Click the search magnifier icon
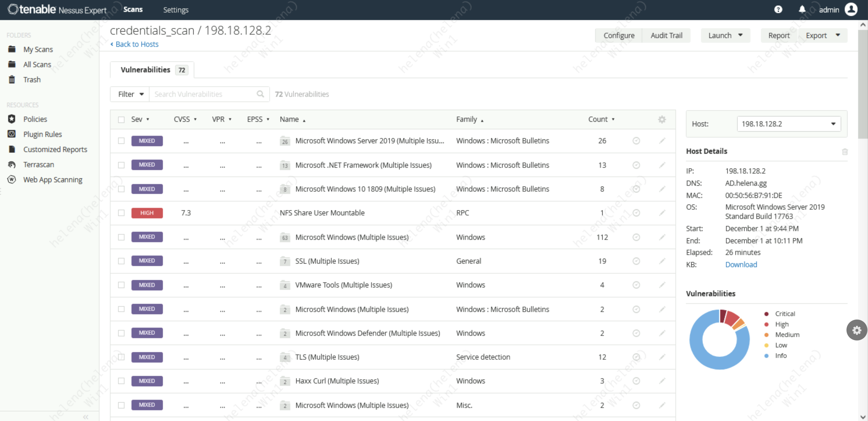 260,94
